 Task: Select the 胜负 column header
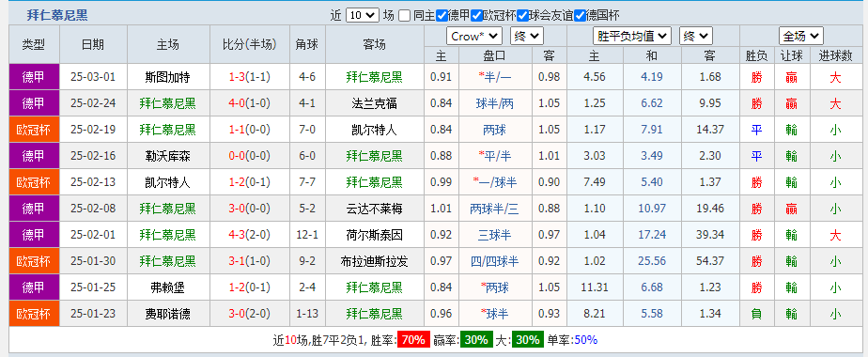point(757,55)
